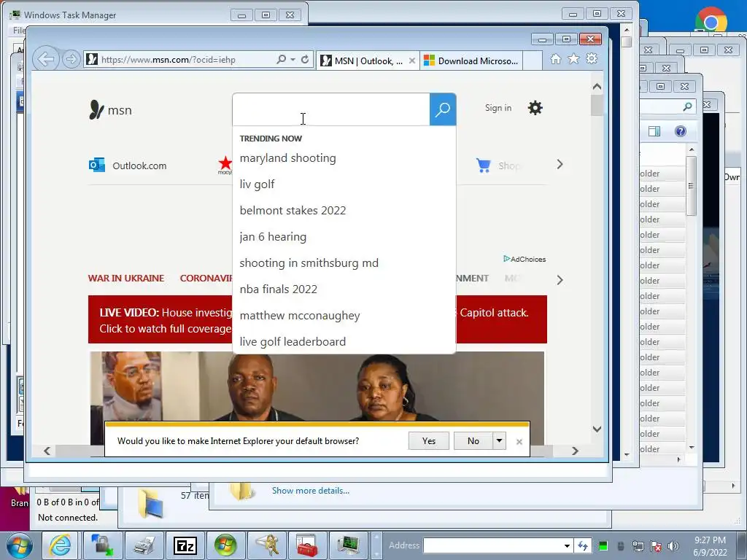
Task: Open Internet Explorer from the taskbar
Action: pos(61,545)
